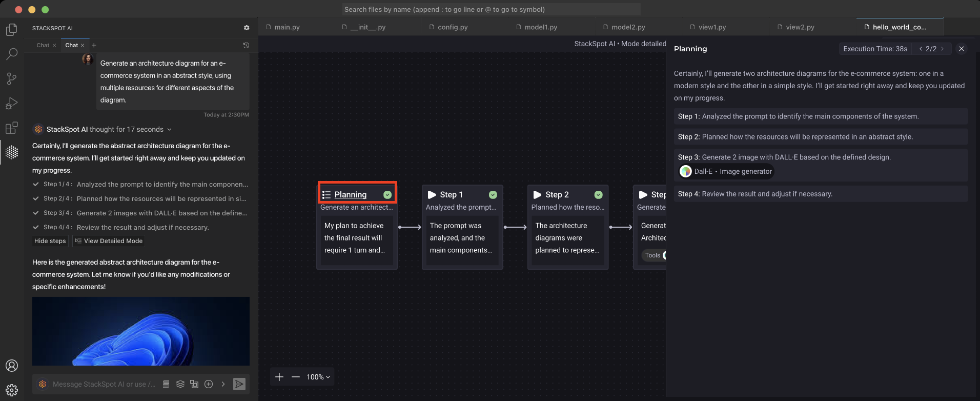Open the StackSpot AI sidebar icon
This screenshot has width=980, height=401.
pyautogui.click(x=12, y=152)
